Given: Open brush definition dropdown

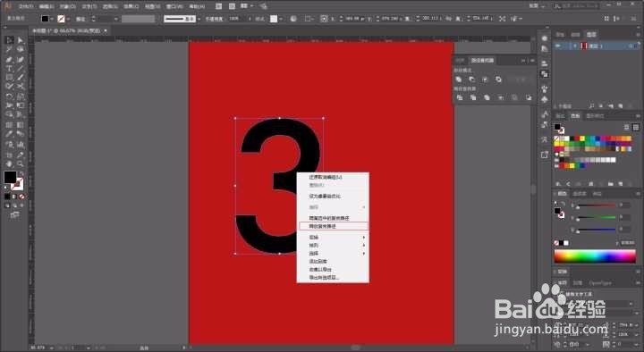Looking at the screenshot, I should tap(199, 19).
